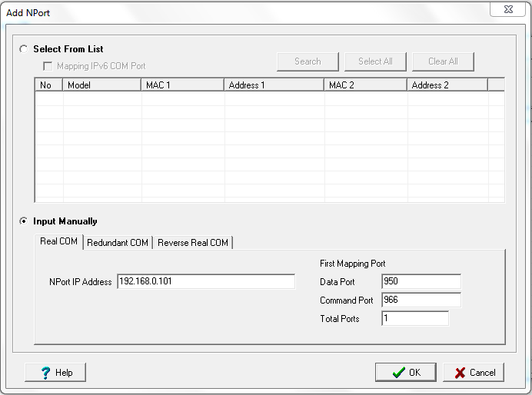Click the Select All button
This screenshot has height=395, width=532.
pyautogui.click(x=375, y=61)
